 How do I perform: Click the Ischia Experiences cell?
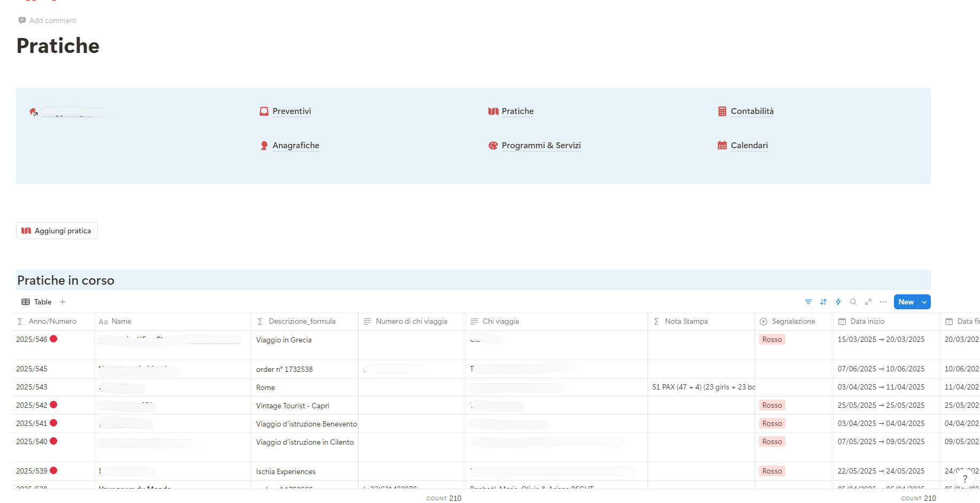click(x=305, y=471)
